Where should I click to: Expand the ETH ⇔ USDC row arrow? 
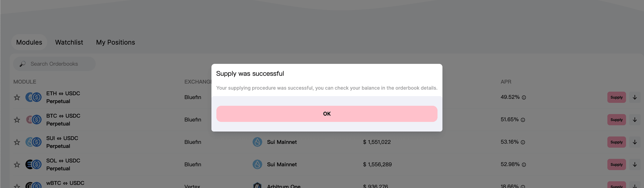pyautogui.click(x=635, y=97)
